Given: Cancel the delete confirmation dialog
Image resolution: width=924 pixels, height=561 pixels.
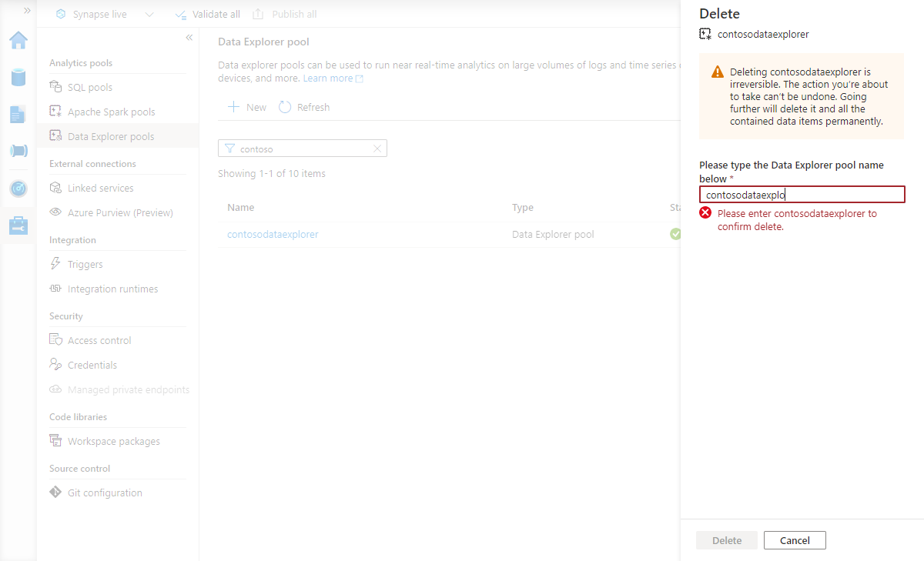Looking at the screenshot, I should pos(795,539).
